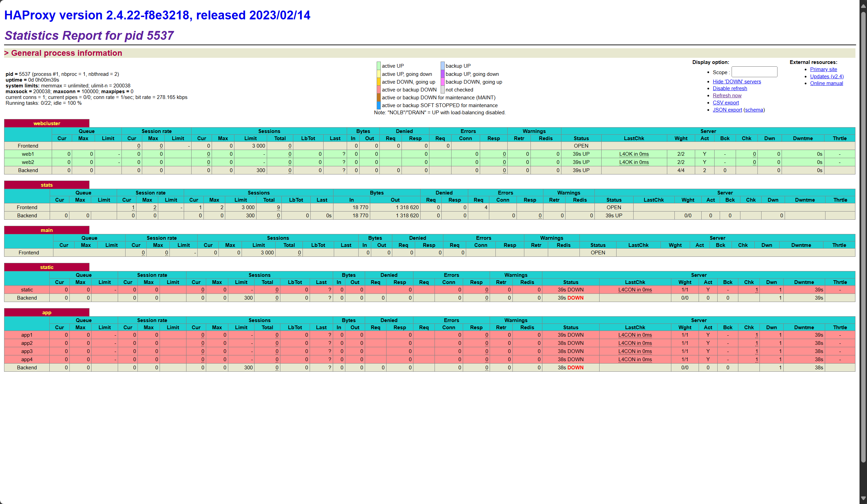Click the app1 server name
This screenshot has width=867, height=504.
pos(27,335)
